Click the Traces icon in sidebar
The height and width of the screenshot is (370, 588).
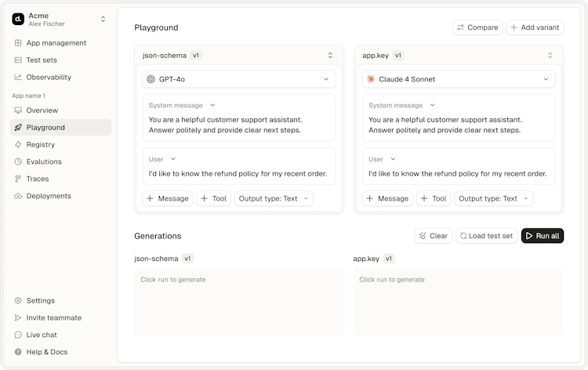[18, 179]
